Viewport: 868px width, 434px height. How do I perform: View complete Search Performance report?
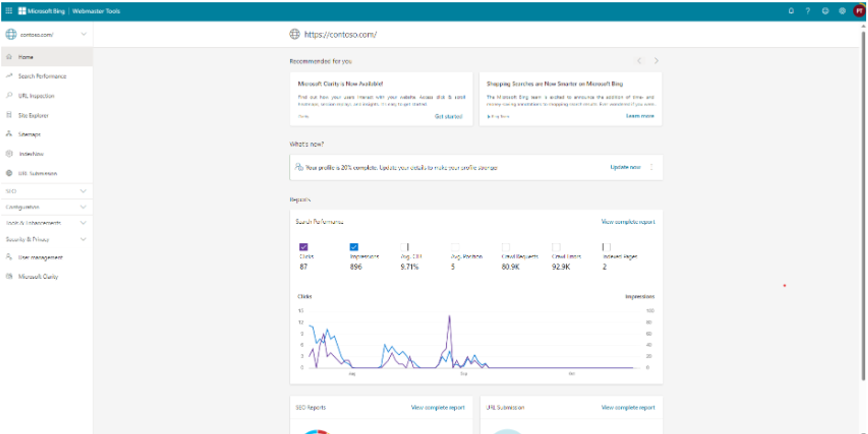[x=628, y=222]
